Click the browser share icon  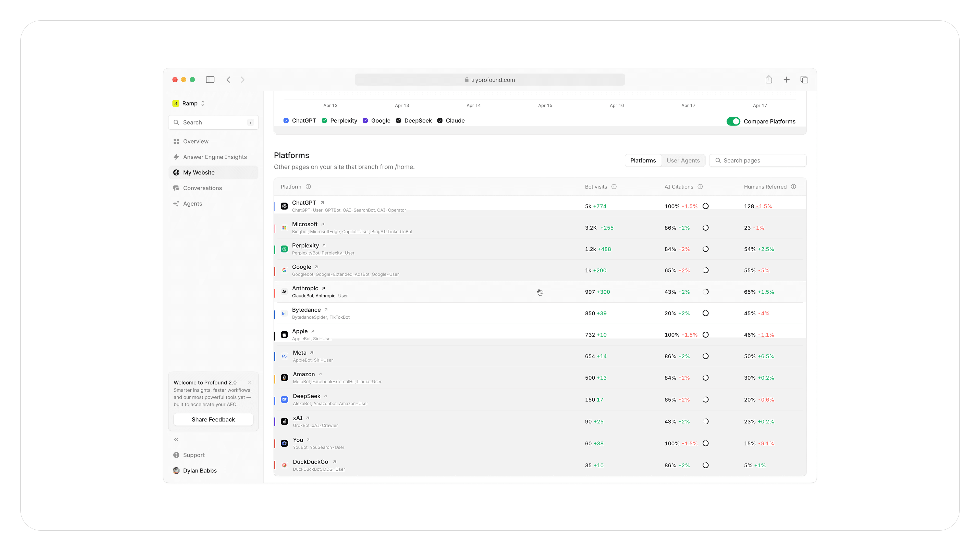[768, 80]
